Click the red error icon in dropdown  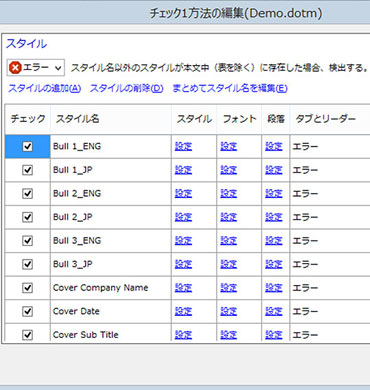[x=15, y=68]
